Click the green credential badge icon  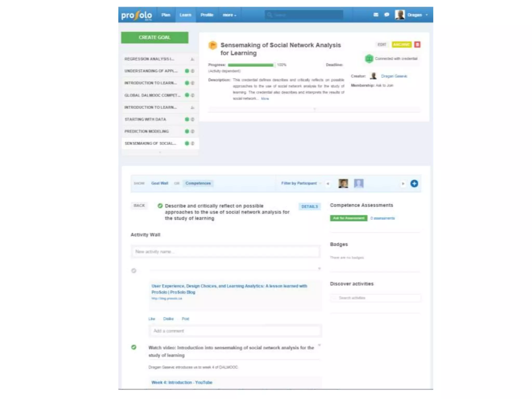(369, 59)
